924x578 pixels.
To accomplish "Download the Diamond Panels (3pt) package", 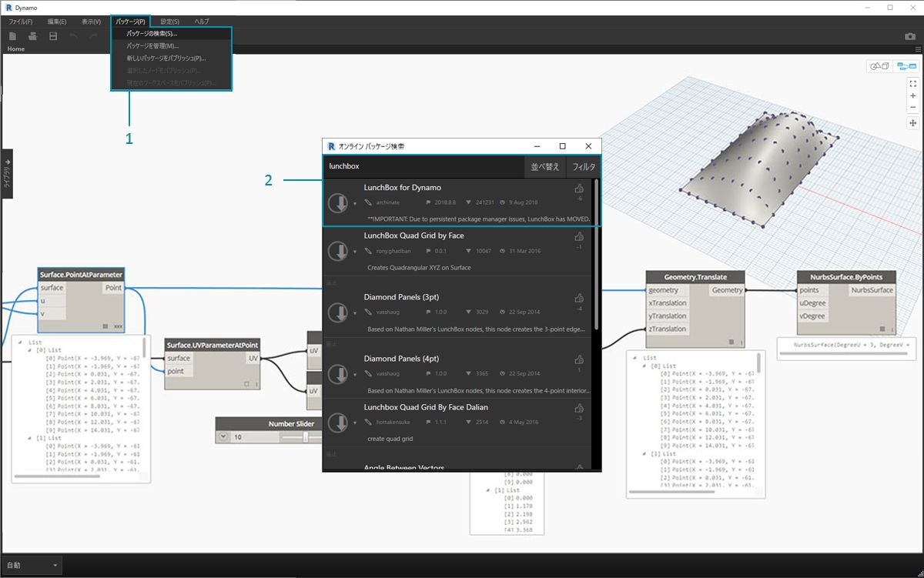I will tap(338, 312).
